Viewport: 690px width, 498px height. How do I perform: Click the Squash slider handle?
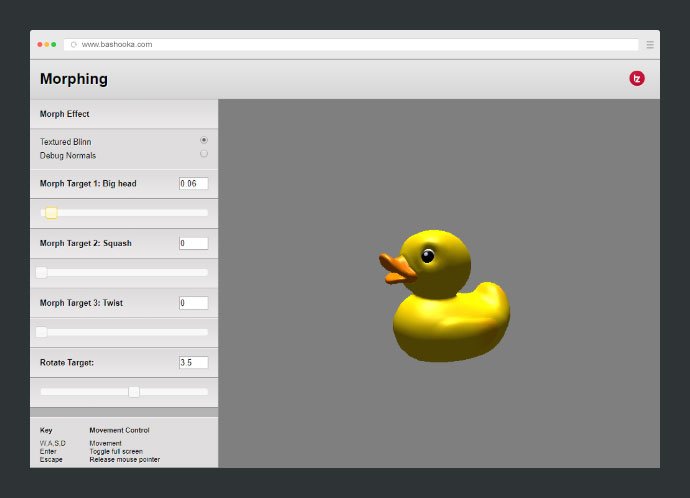click(41, 272)
